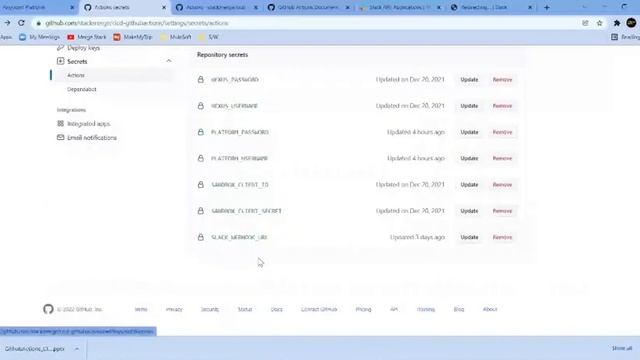Remove the PLATFORM_USERNAME secret
640x360 pixels.
click(x=502, y=158)
